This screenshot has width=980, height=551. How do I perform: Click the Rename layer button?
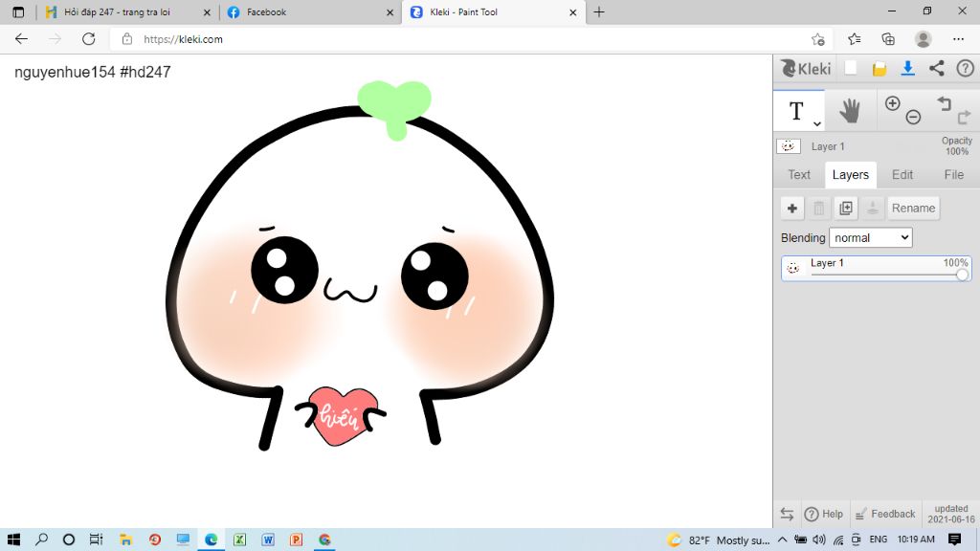[913, 209]
